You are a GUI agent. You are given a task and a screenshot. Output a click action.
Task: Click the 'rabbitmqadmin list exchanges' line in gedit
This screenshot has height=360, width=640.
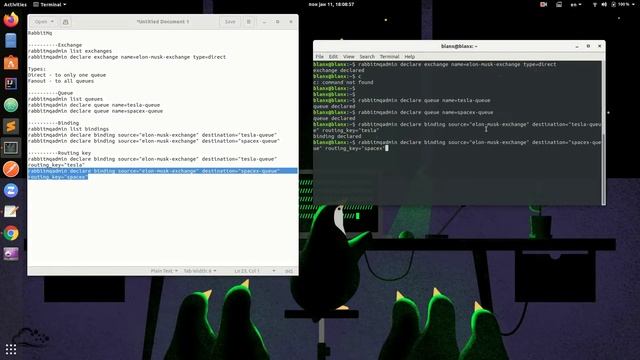point(70,51)
